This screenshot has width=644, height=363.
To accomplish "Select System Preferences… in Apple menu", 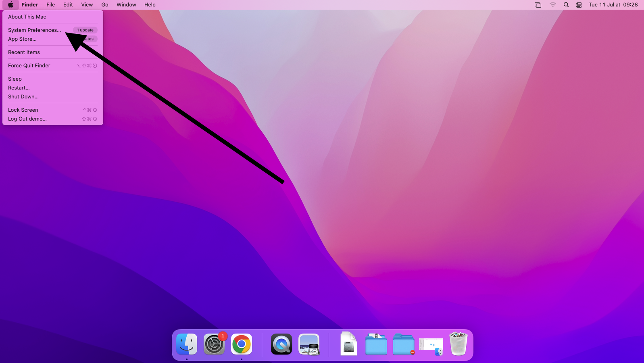I will (x=35, y=30).
